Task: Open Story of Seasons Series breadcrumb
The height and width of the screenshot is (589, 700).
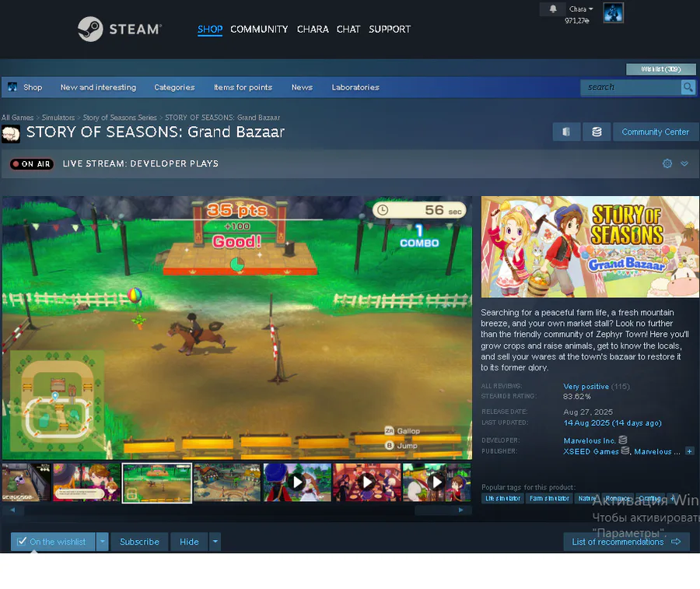Action: click(120, 117)
